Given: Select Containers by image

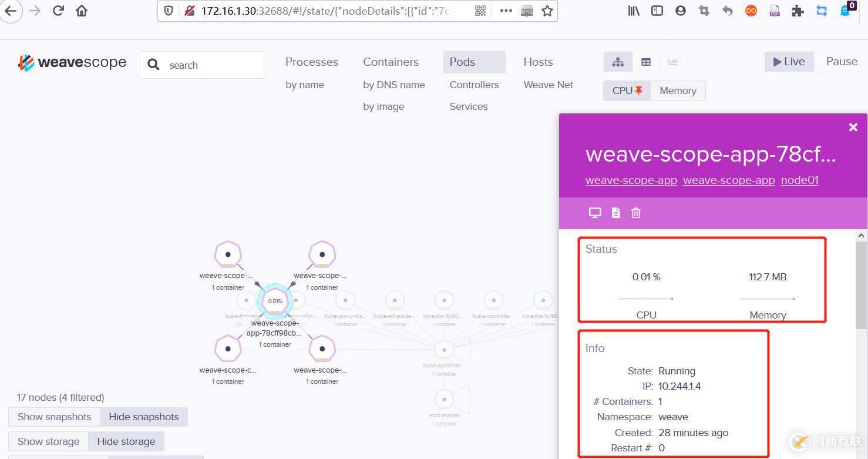Looking at the screenshot, I should pyautogui.click(x=383, y=106).
